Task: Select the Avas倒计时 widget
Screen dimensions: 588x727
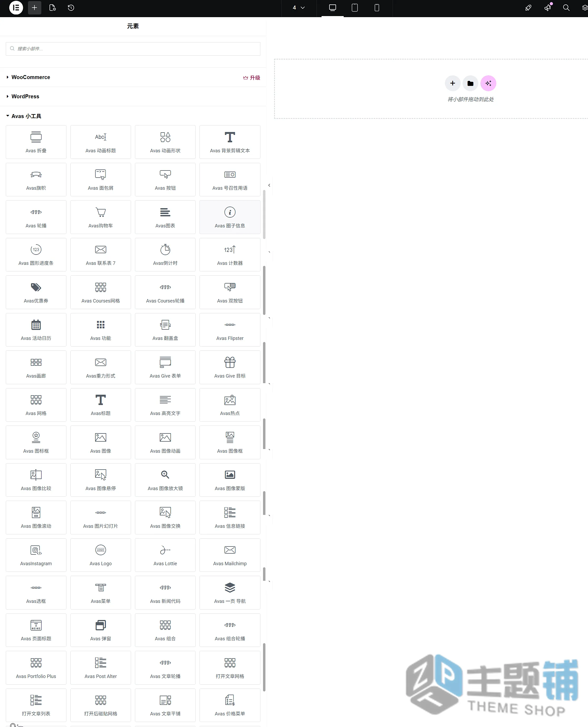Action: tap(165, 255)
